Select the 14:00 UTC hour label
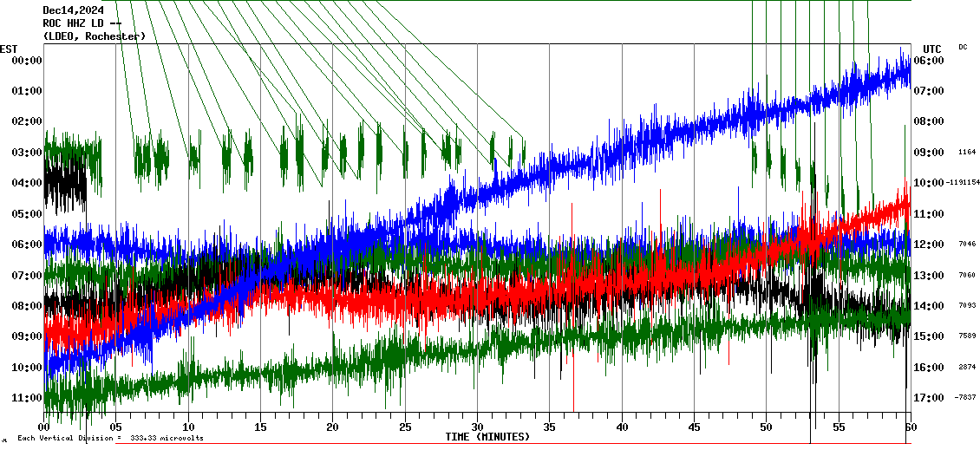980x450 pixels. click(x=929, y=306)
